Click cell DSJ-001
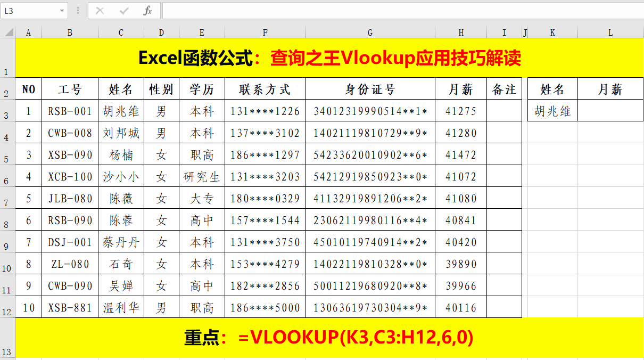644x360 pixels. click(70, 242)
